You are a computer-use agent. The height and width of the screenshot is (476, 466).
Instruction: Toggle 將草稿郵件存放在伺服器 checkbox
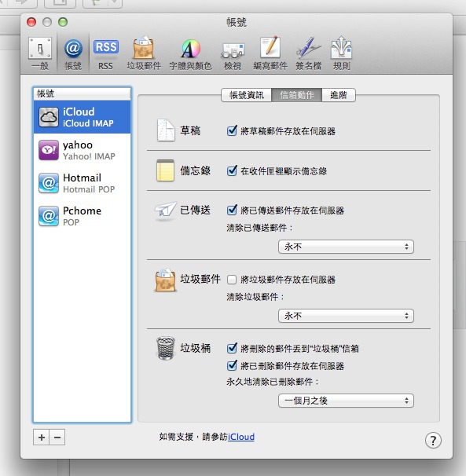click(x=232, y=131)
